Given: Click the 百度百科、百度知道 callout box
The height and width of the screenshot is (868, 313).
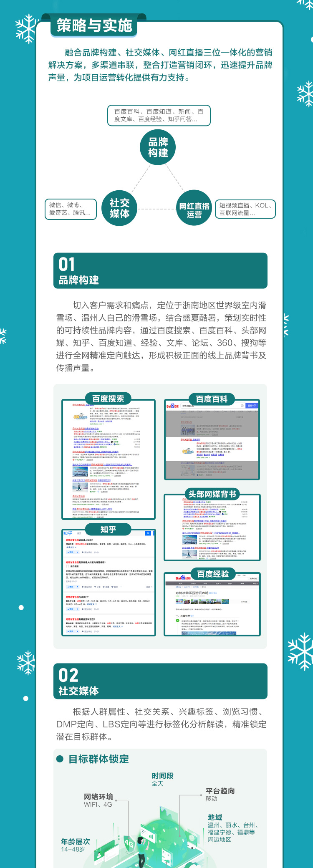Looking at the screenshot, I should (x=159, y=116).
